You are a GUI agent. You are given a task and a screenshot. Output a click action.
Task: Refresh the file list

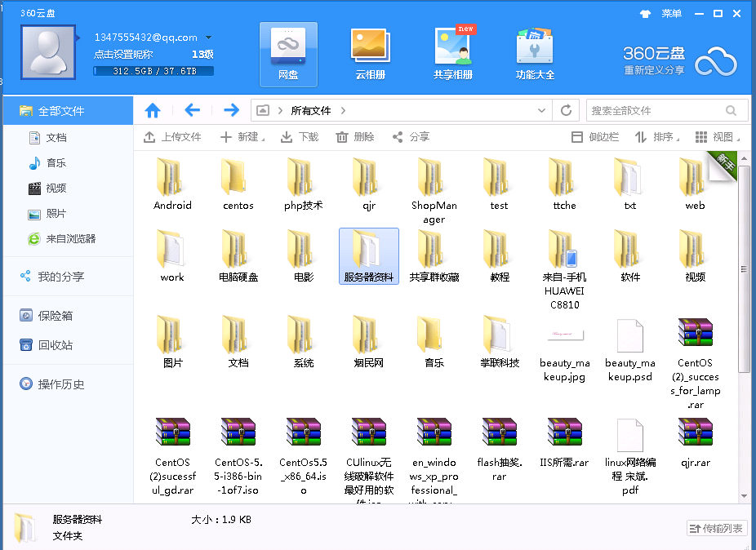tap(566, 110)
